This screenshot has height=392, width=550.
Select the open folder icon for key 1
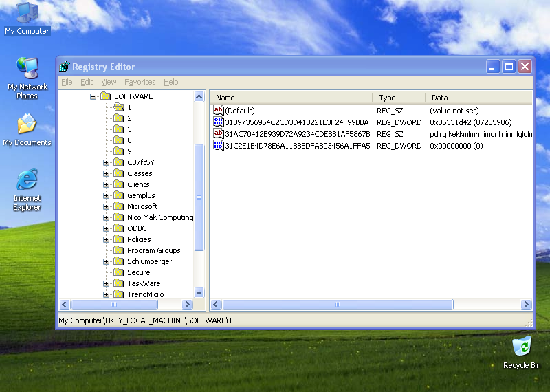coord(119,107)
